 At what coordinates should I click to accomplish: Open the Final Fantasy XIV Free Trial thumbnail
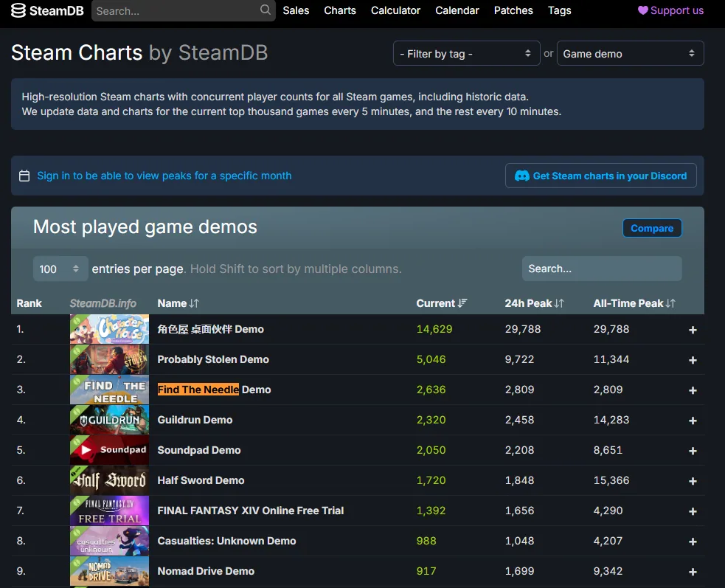point(109,511)
